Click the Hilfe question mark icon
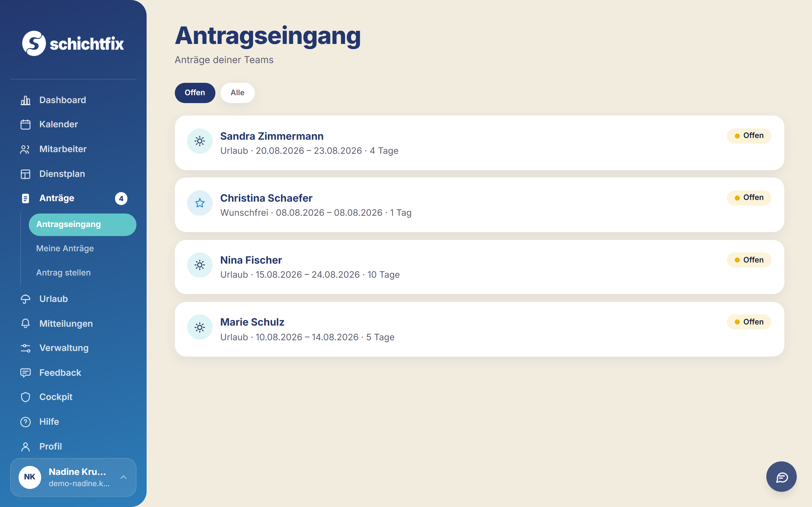Viewport: 812px width, 507px height. click(25, 422)
